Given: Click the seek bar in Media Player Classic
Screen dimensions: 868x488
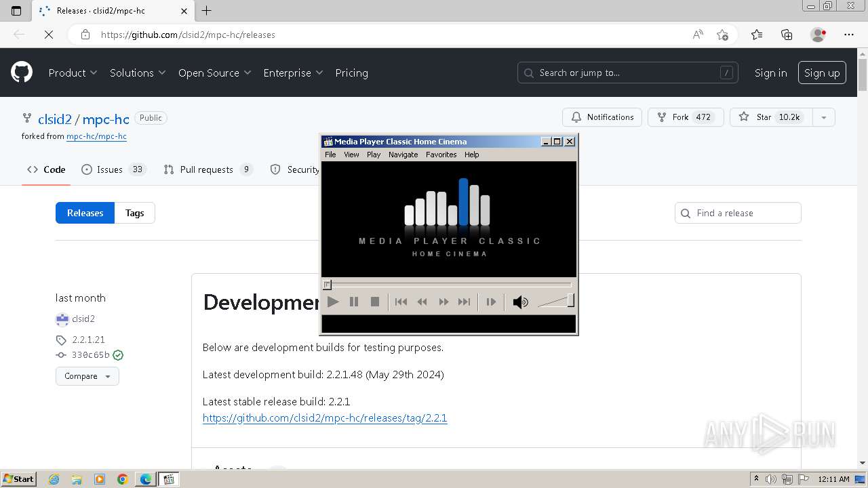Looking at the screenshot, I should [x=448, y=285].
